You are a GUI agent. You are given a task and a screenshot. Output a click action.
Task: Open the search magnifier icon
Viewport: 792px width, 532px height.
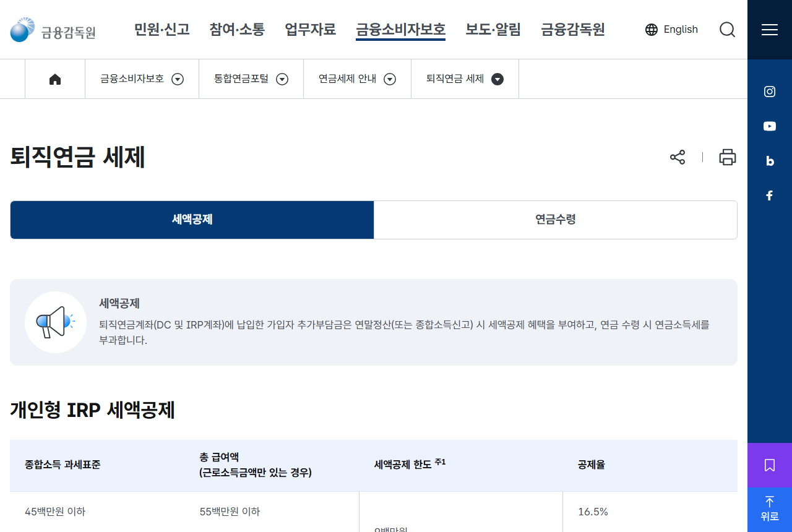728,30
